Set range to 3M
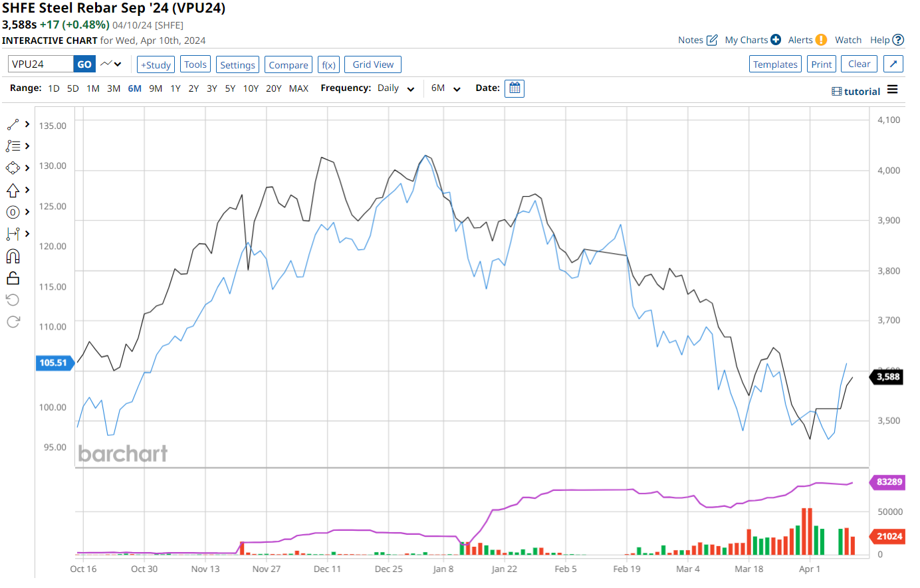 click(x=114, y=88)
